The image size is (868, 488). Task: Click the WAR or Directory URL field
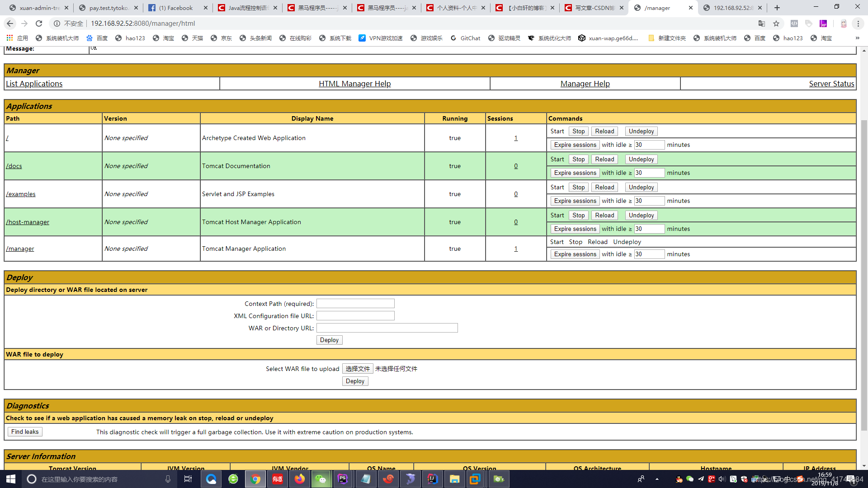click(x=387, y=328)
